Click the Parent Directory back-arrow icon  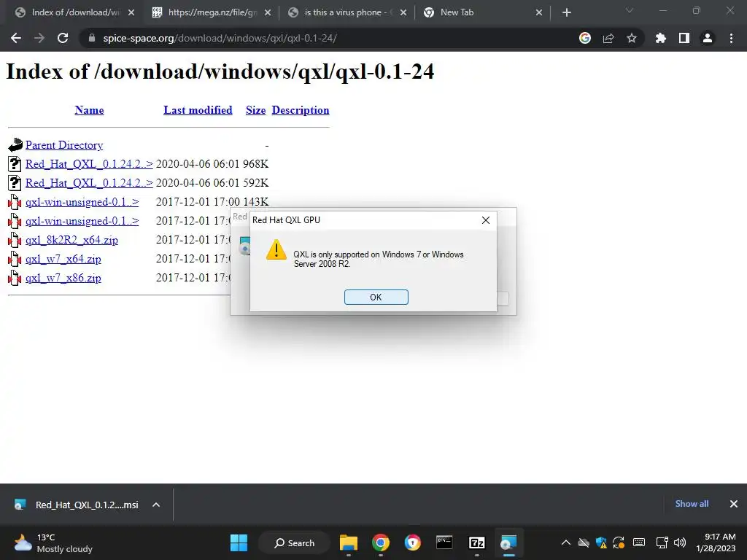(15, 145)
